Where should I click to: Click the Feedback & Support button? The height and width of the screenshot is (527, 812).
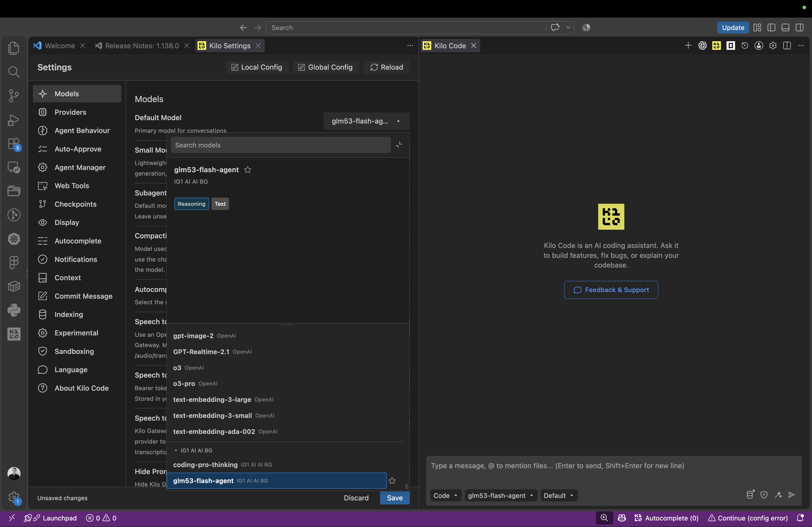pos(611,290)
